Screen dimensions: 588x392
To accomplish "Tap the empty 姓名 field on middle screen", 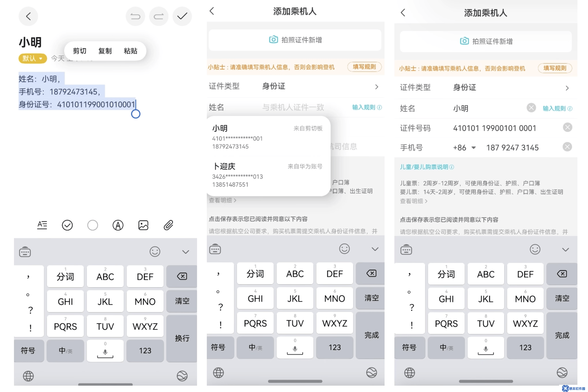I will (293, 107).
